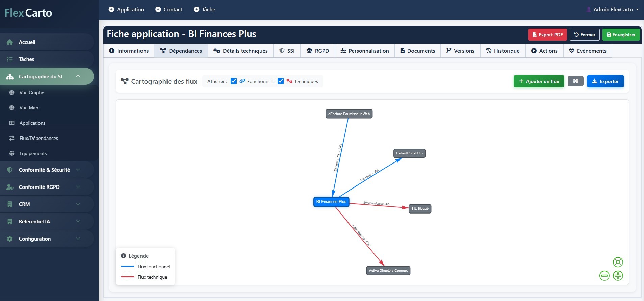Click the plus icon next to Tâche

(196, 9)
